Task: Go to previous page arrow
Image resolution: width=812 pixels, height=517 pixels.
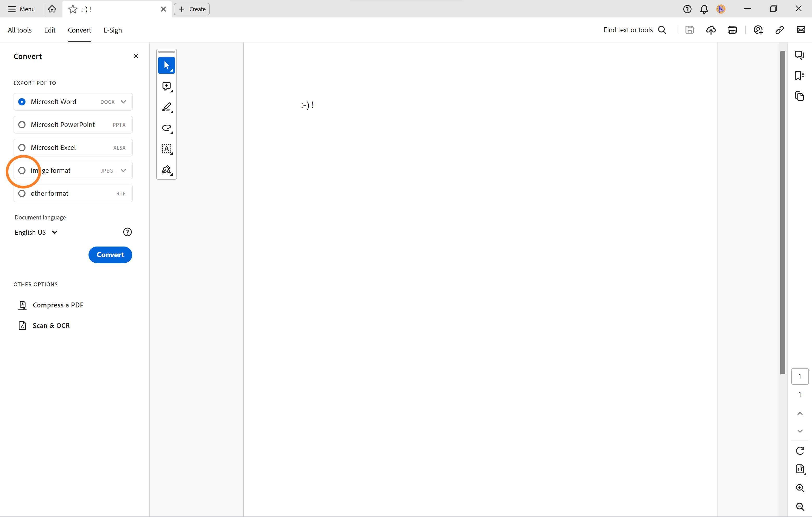Action: coord(800,413)
